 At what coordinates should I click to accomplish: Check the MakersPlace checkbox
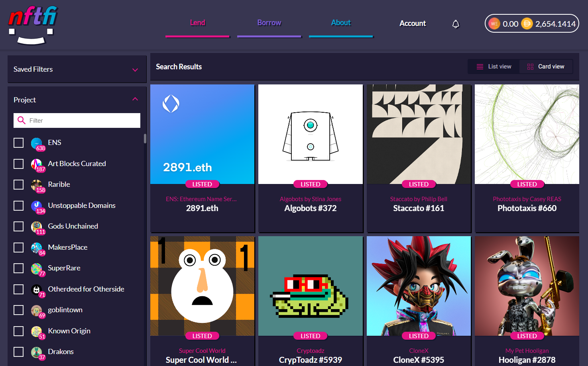click(19, 247)
